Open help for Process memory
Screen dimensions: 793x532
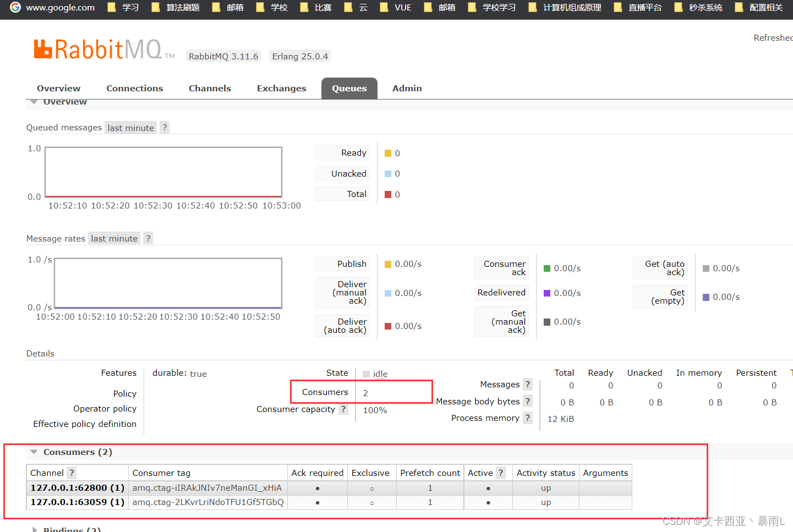pos(528,418)
